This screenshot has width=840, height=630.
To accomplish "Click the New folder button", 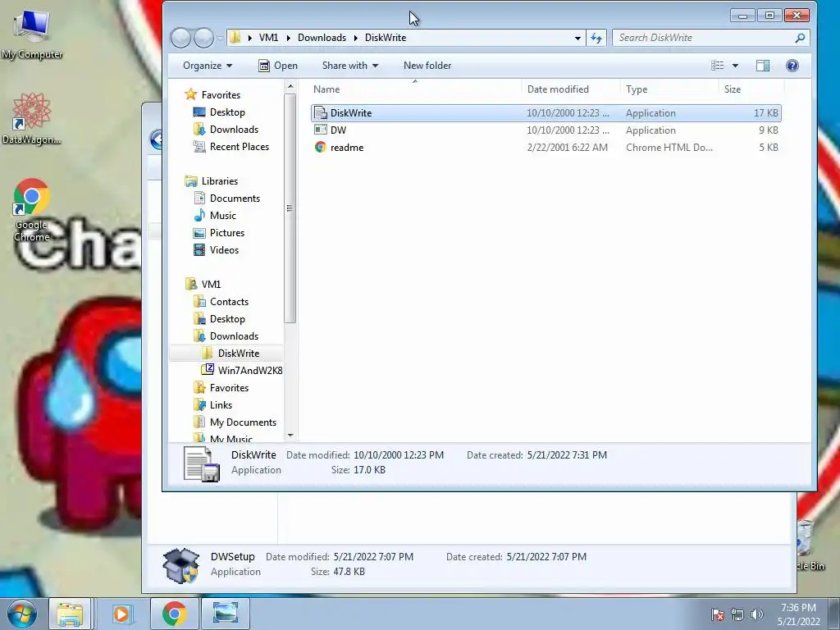I will click(x=427, y=66).
